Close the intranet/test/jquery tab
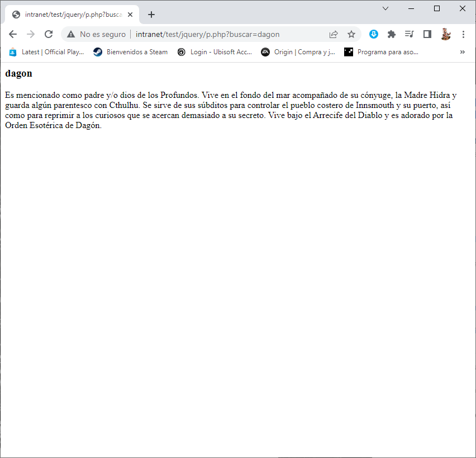 130,15
